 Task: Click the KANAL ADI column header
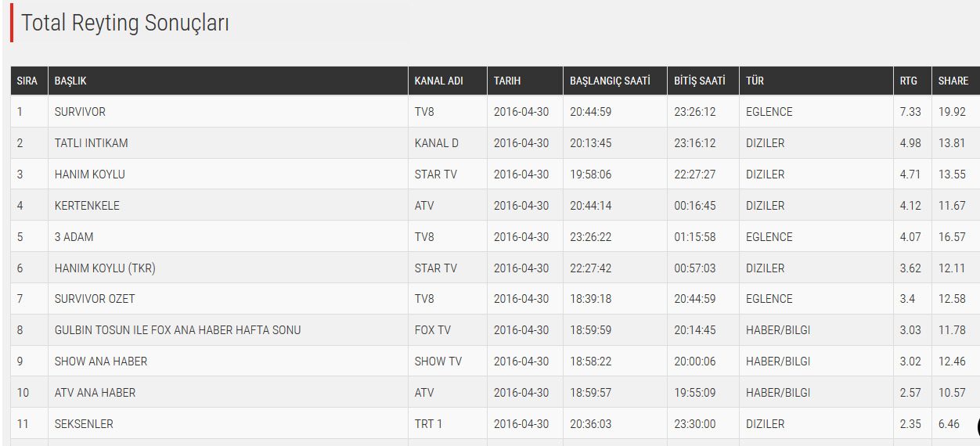pyautogui.click(x=438, y=81)
